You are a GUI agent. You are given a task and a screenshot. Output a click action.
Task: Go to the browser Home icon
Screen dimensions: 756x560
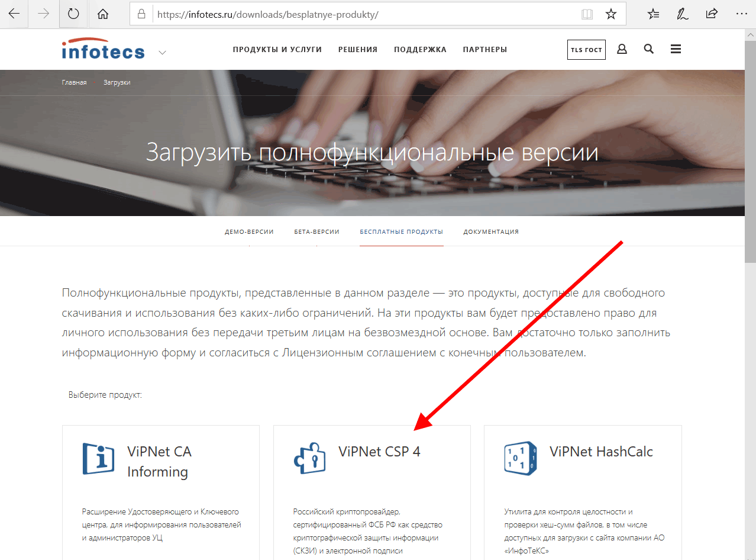pyautogui.click(x=103, y=14)
